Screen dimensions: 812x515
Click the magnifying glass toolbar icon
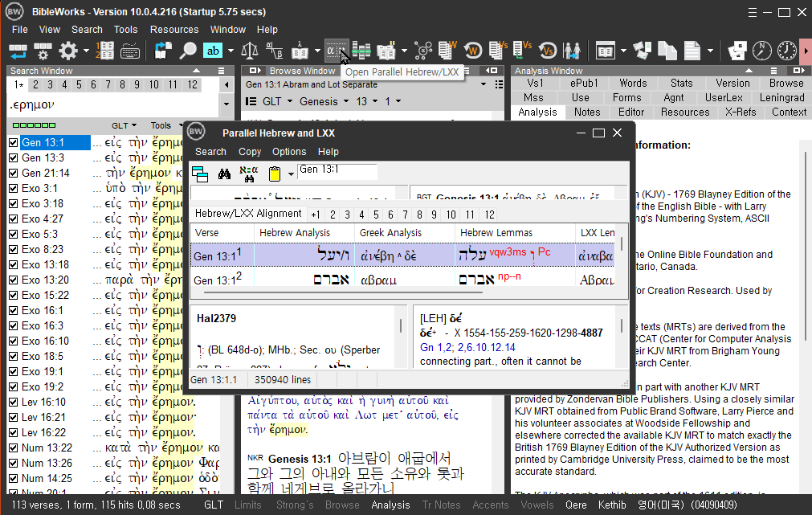pyautogui.click(x=188, y=51)
